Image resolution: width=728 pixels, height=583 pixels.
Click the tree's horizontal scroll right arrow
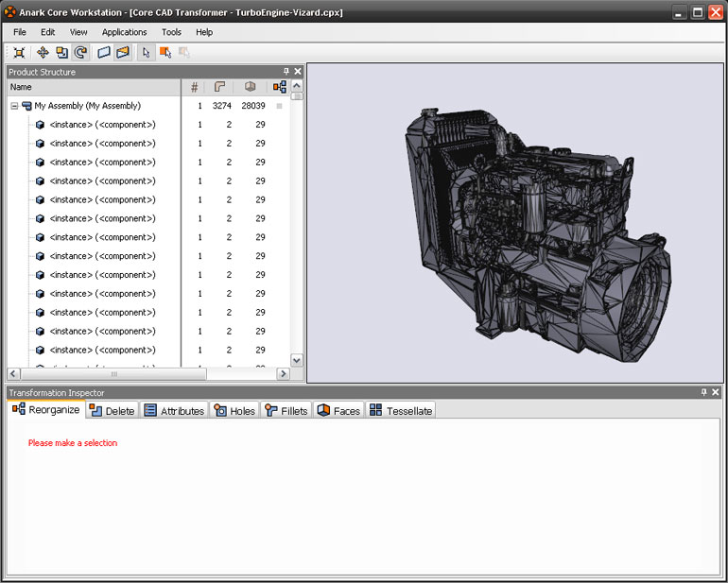point(283,373)
